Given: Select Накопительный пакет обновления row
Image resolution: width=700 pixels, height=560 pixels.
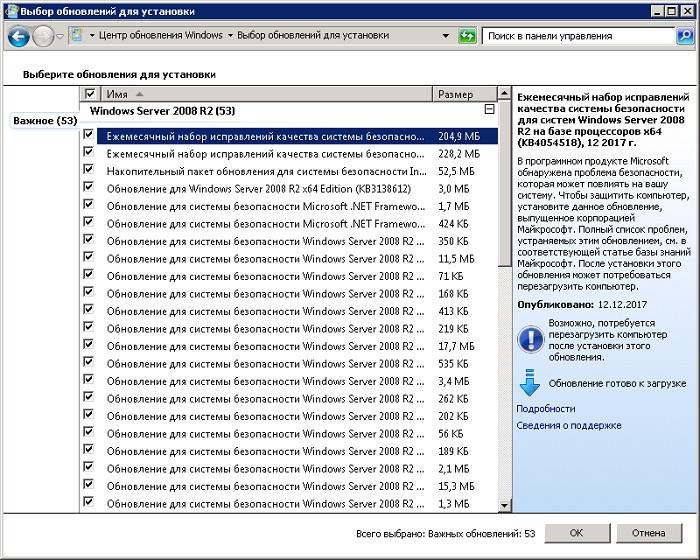Looking at the screenshot, I should click(x=297, y=171).
